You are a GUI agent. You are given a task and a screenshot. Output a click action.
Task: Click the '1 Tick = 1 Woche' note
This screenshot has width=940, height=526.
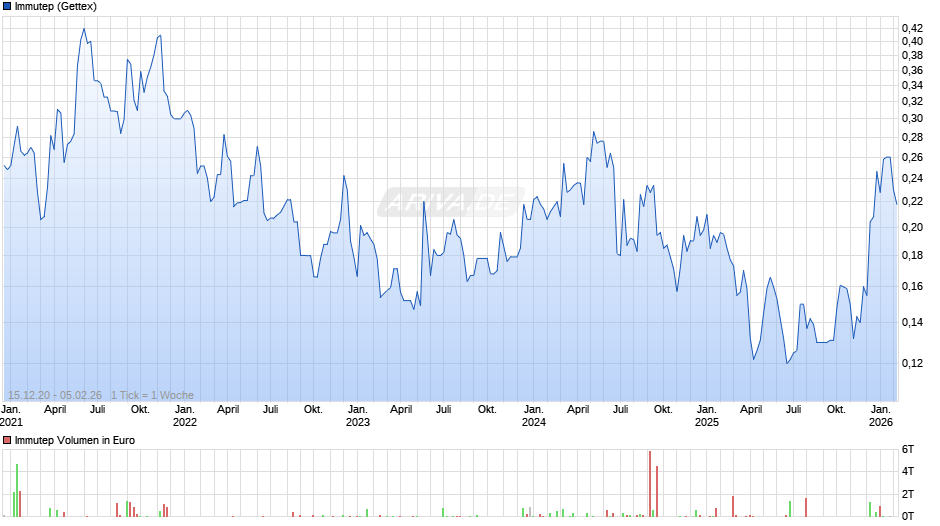152,395
